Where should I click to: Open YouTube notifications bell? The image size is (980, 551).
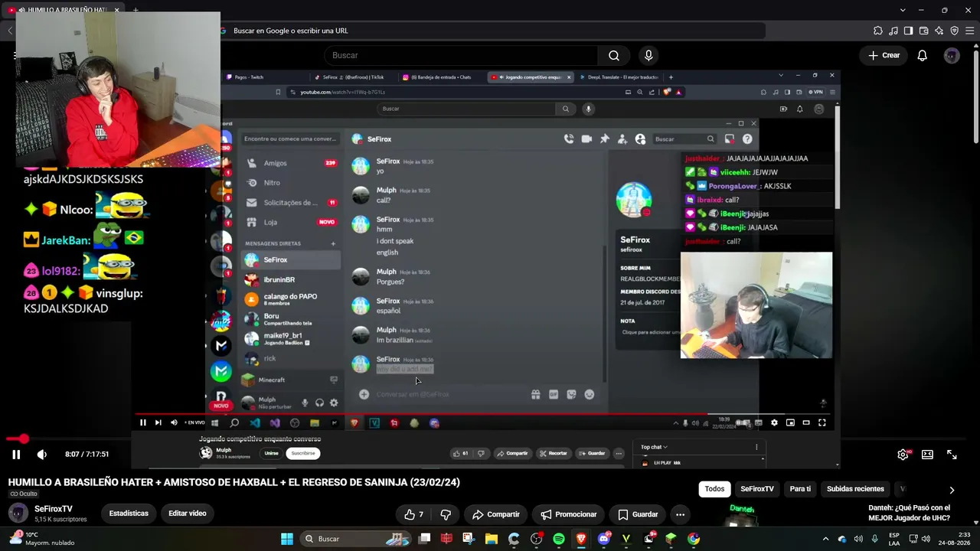(923, 55)
